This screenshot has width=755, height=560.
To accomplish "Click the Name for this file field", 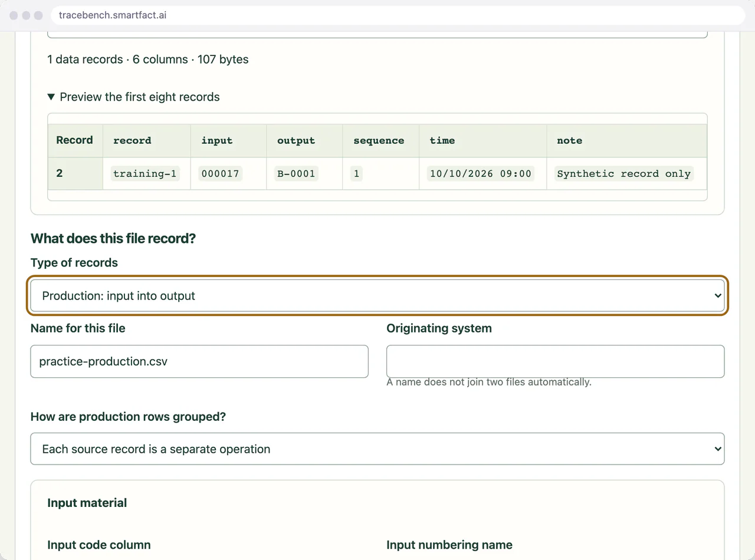I will coord(199,361).
